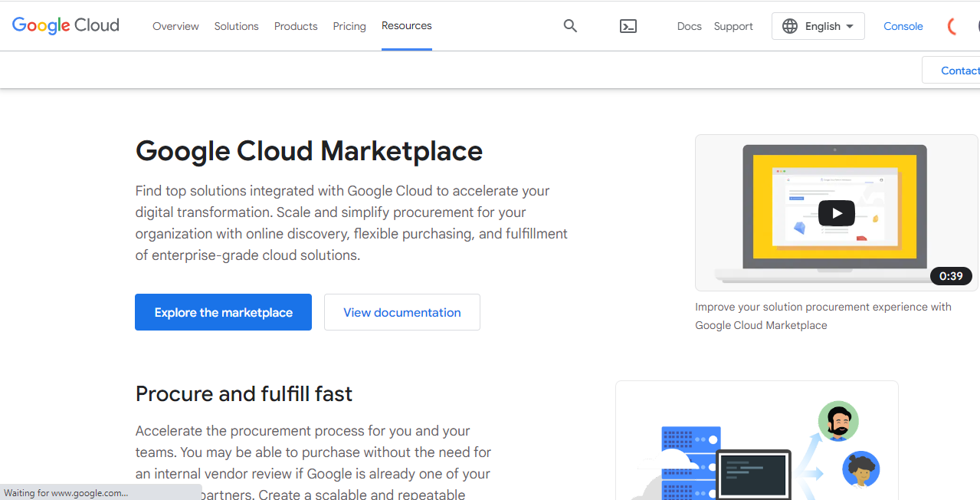The image size is (980, 500).
Task: Click the servers and users illustration
Action: [756, 441]
